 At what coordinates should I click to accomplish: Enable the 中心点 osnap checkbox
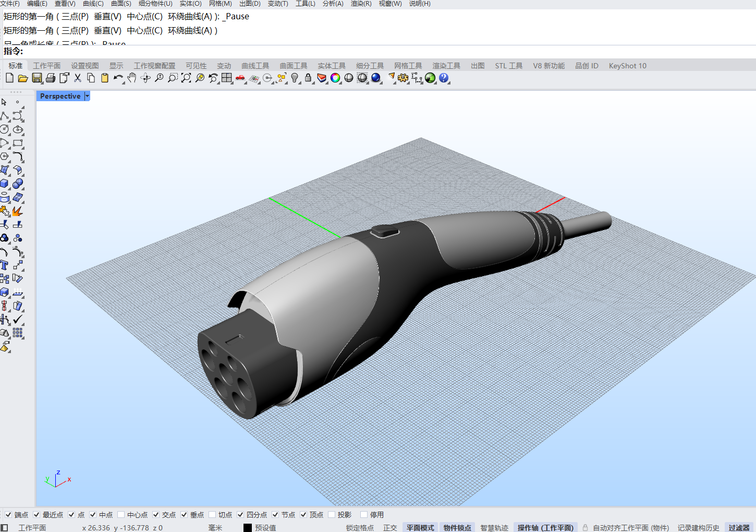click(x=121, y=515)
